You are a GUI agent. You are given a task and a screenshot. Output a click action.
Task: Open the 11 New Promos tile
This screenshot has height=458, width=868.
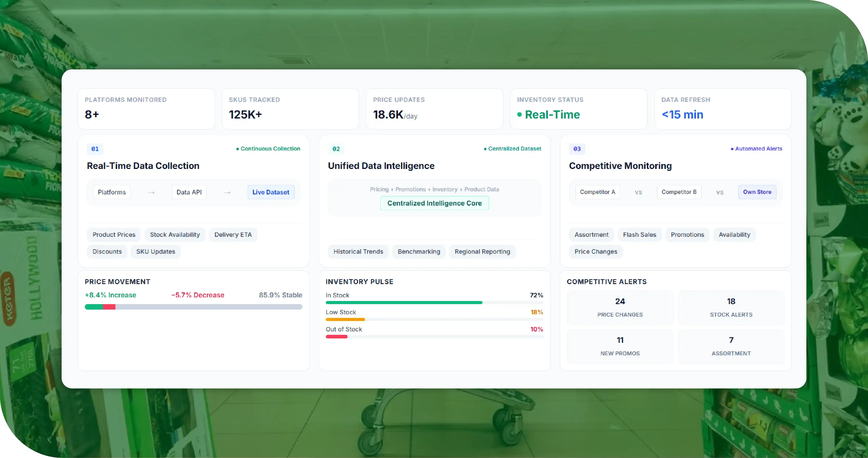[620, 346]
